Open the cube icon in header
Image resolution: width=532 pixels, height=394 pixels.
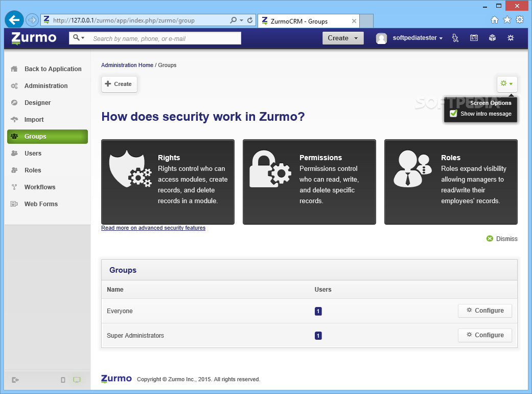click(492, 38)
